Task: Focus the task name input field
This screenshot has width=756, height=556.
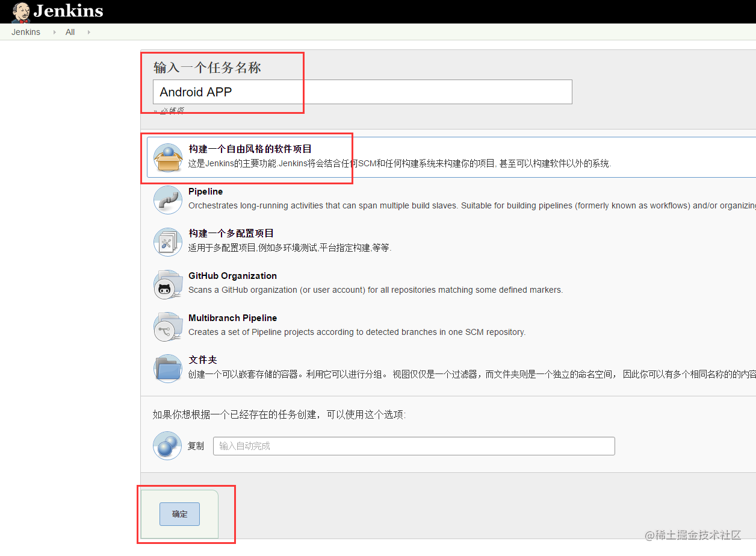Action: [x=362, y=92]
